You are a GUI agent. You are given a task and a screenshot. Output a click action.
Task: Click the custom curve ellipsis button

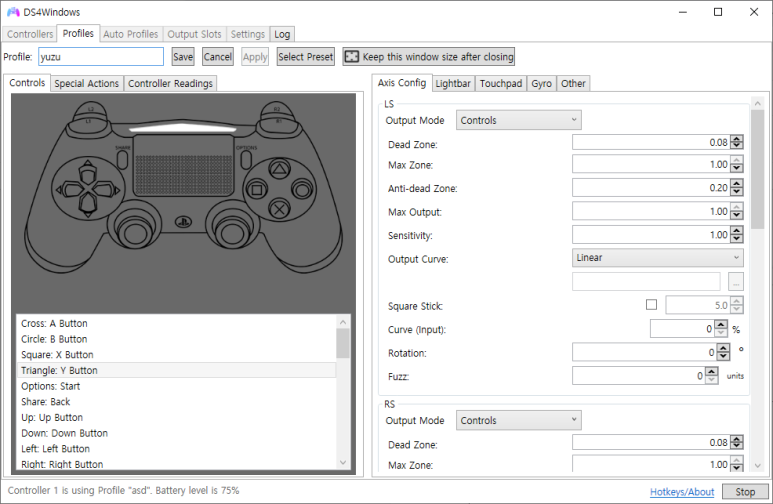point(736,282)
